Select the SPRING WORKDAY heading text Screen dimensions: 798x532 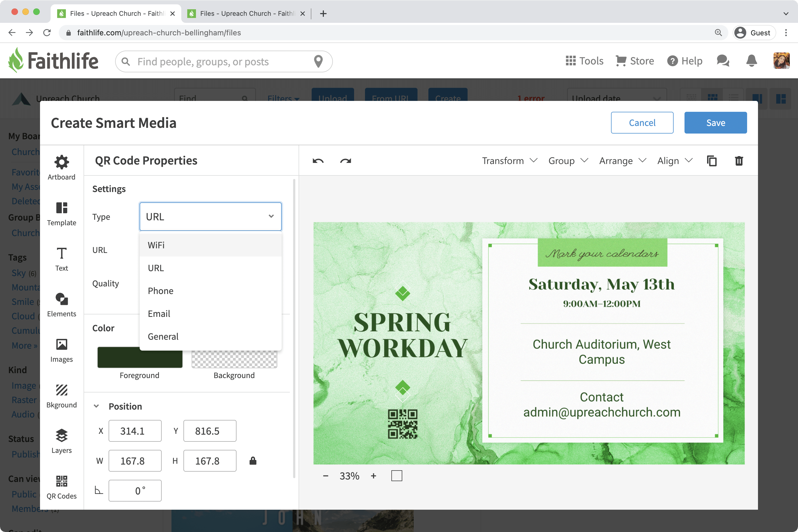click(x=403, y=335)
